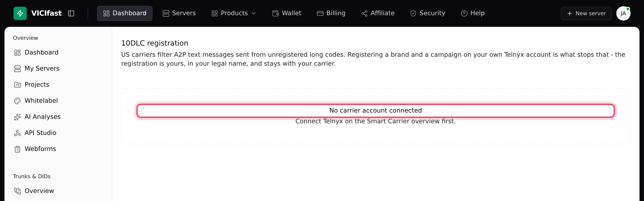Click the 'Trunks & DIDs' section label
Viewport: 644px width, 201px height.
coord(32,176)
